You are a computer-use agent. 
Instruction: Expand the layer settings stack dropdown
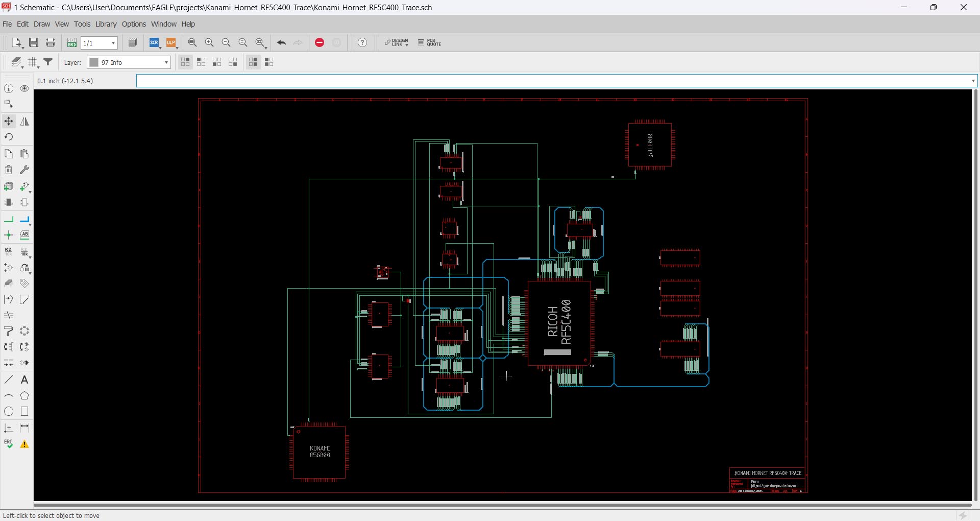coord(22,66)
